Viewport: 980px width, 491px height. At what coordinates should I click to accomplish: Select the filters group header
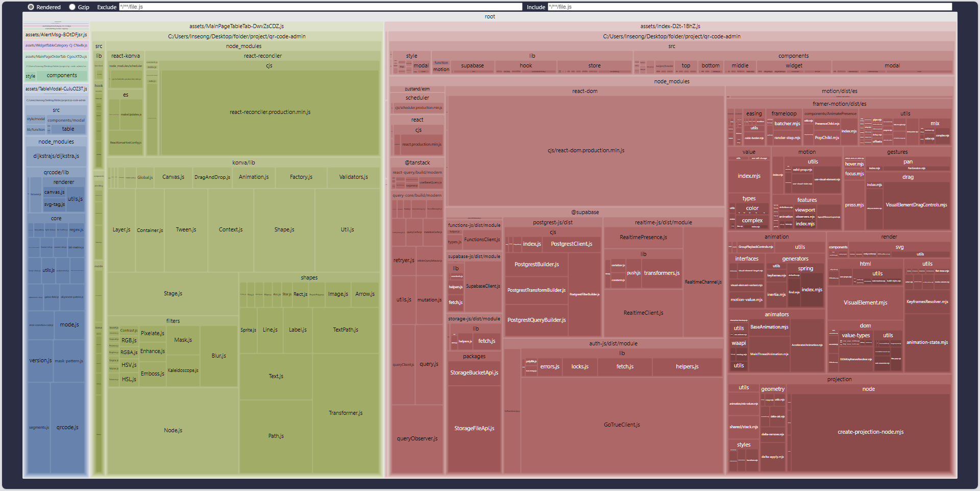pyautogui.click(x=173, y=321)
